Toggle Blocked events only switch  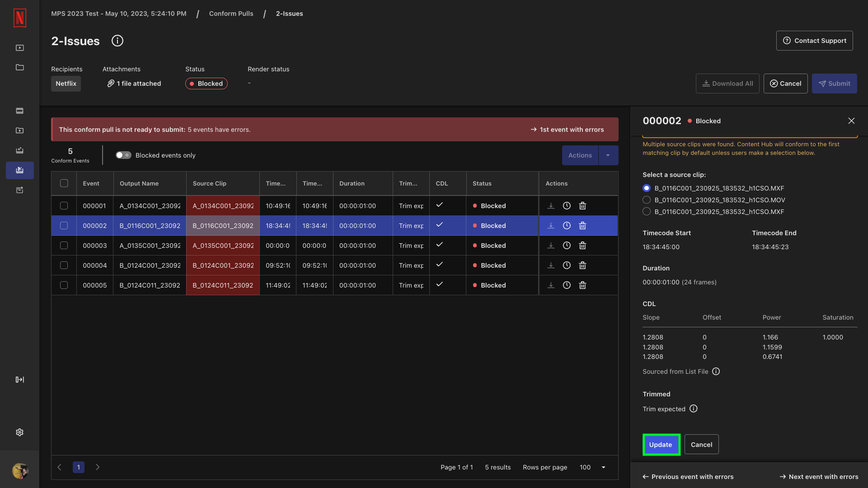pos(123,155)
